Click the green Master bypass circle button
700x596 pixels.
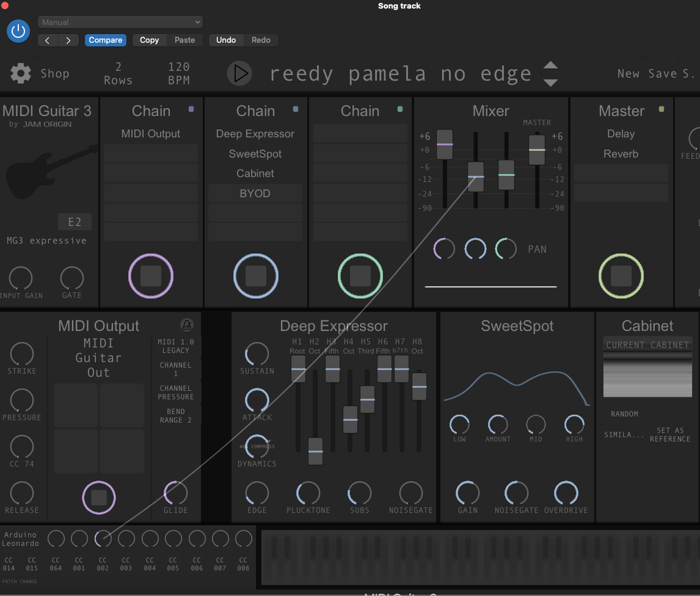click(621, 276)
